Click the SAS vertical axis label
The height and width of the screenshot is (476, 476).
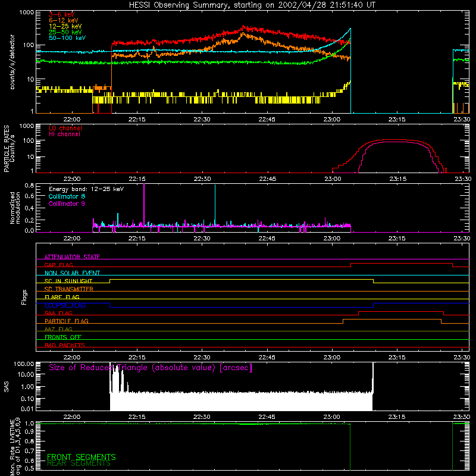7,387
